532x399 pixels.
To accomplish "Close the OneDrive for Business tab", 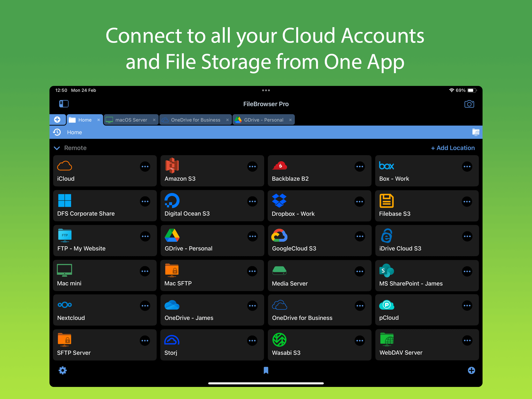I will [x=227, y=120].
